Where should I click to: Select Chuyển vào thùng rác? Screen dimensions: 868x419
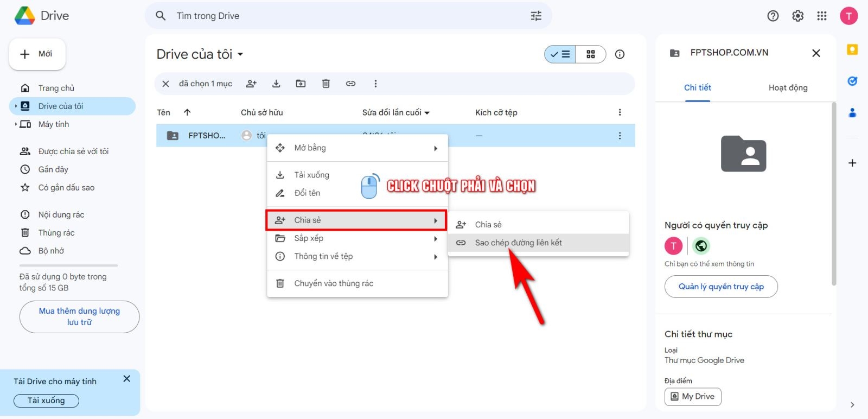[x=358, y=283]
